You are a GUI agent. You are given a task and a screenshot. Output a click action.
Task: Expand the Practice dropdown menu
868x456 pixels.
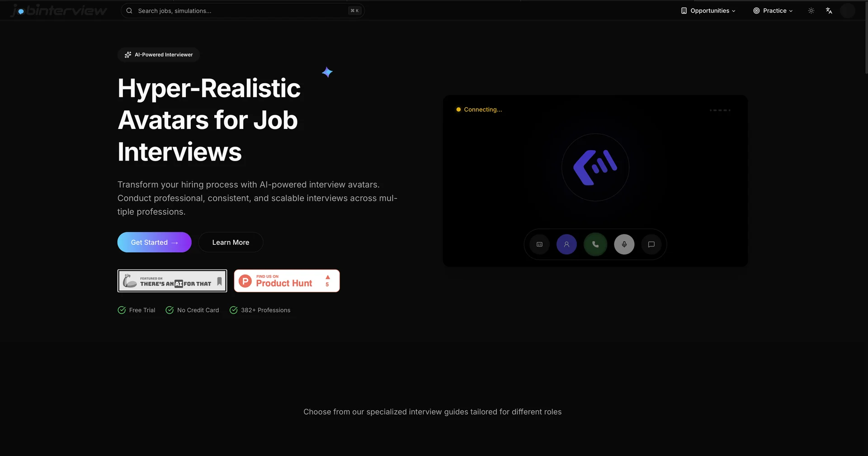tap(773, 11)
